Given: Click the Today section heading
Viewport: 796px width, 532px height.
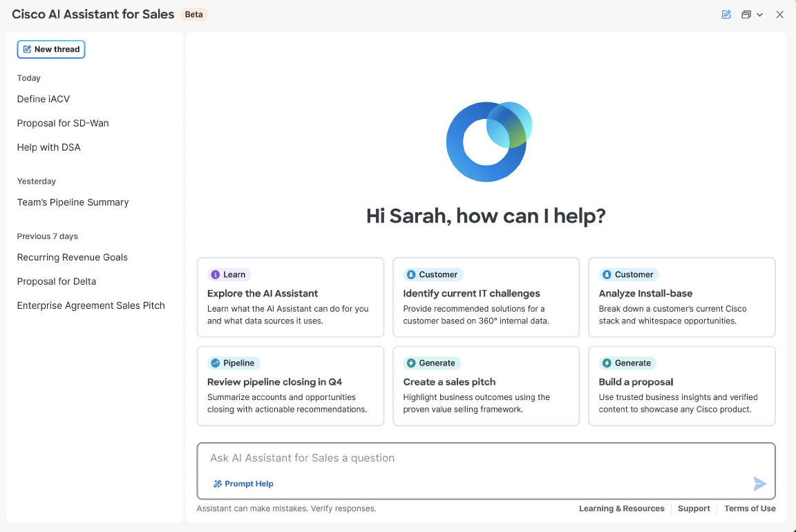Looking at the screenshot, I should coord(28,78).
